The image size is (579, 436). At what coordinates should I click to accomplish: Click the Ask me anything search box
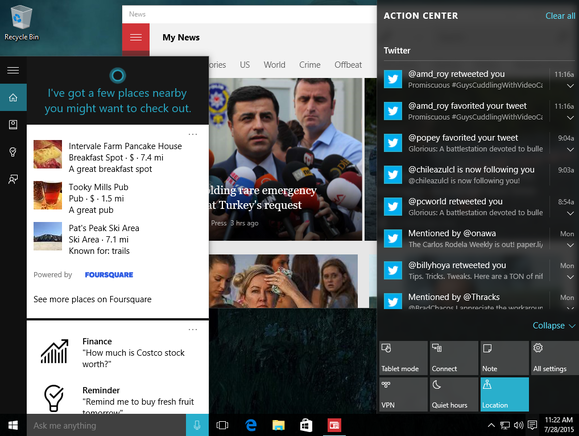pos(106,425)
